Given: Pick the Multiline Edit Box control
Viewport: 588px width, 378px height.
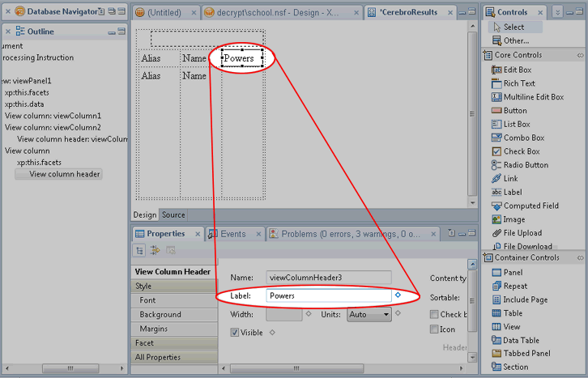Looking at the screenshot, I should (x=527, y=97).
